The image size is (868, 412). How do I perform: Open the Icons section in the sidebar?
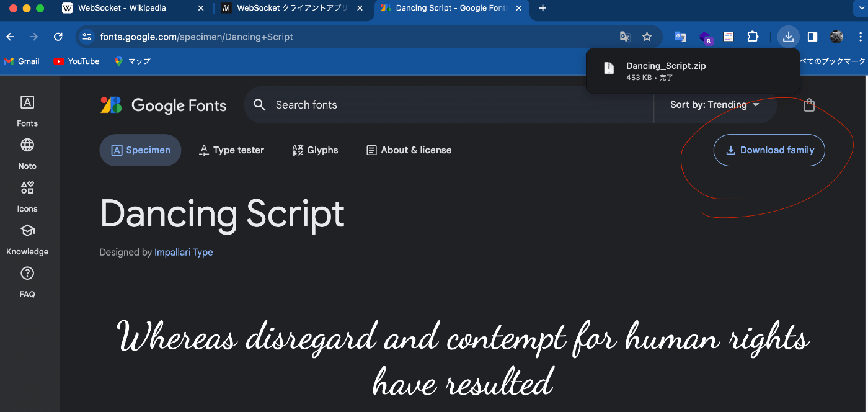(27, 197)
